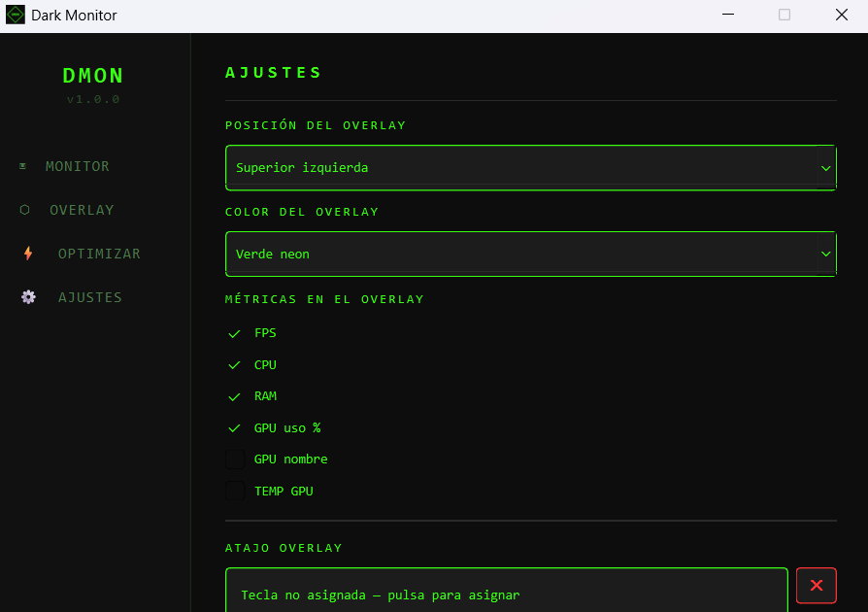The width and height of the screenshot is (868, 612).
Task: Uncheck the RAM metric checkbox
Action: [235, 396]
